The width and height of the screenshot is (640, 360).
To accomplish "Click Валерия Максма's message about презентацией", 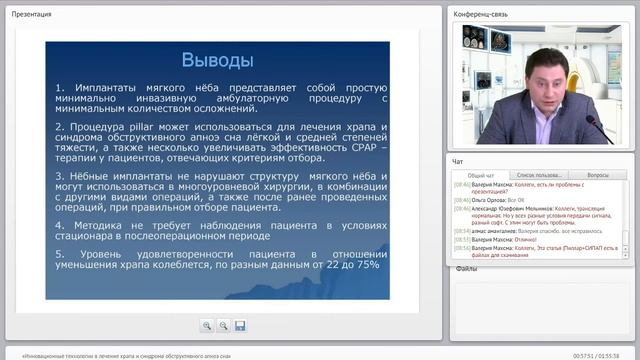I will tap(519, 188).
